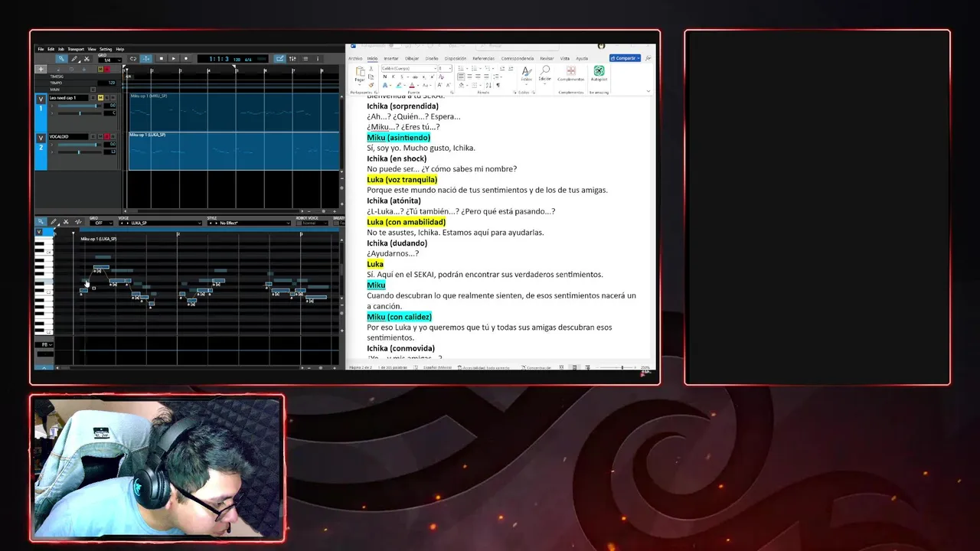Open the musical editor view icon
This screenshot has width=980, height=551.
[x=279, y=59]
